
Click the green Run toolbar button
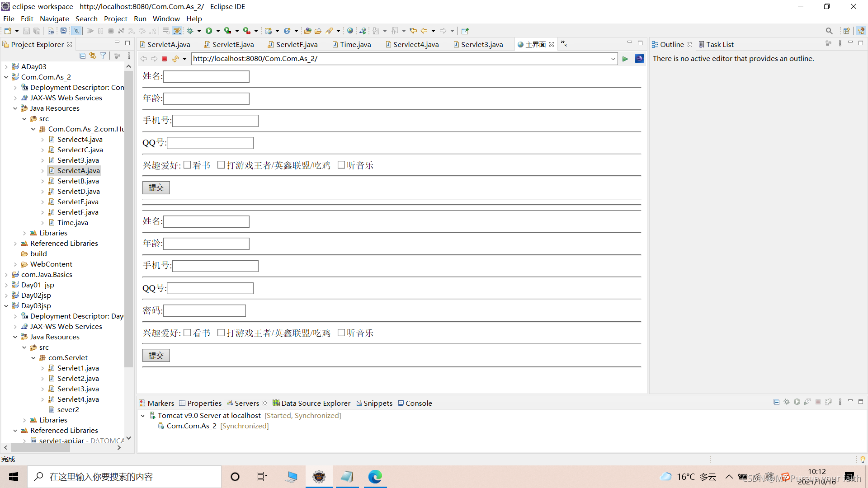[x=209, y=31]
